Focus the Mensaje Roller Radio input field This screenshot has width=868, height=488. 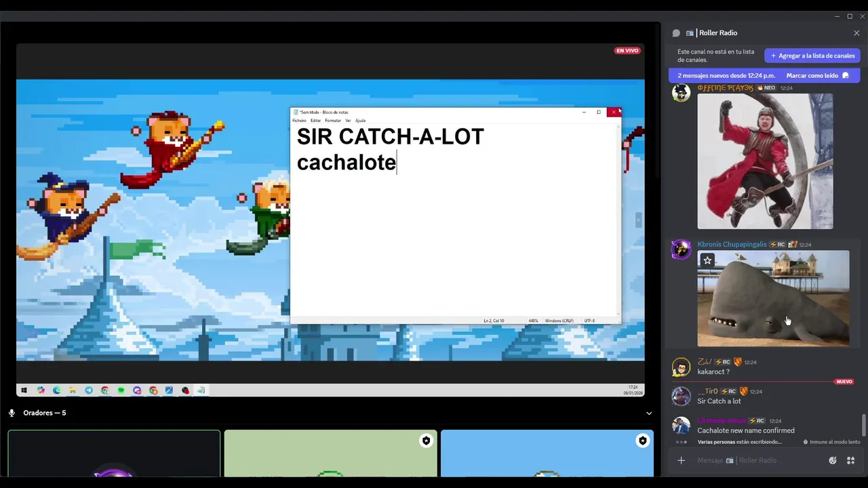point(758,460)
